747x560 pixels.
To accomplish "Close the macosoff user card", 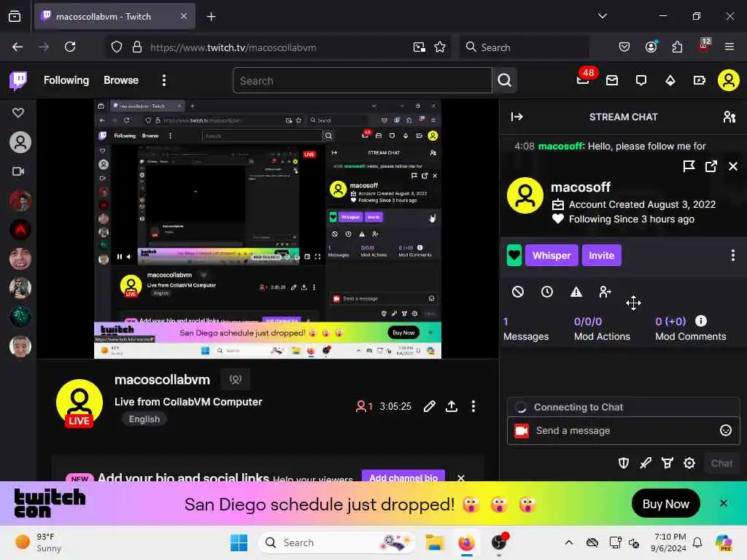I will point(732,166).
